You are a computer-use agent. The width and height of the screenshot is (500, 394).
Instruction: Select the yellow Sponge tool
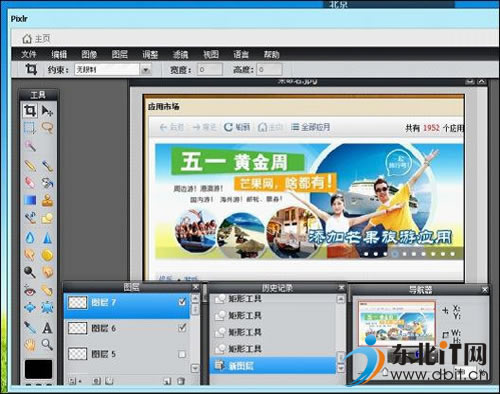click(x=47, y=255)
